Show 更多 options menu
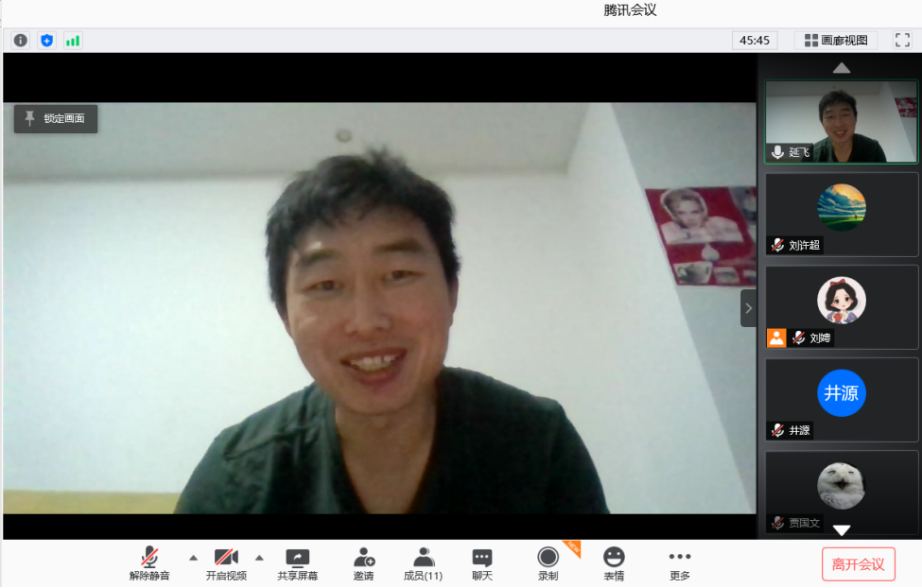This screenshot has height=588, width=922. pos(679,564)
